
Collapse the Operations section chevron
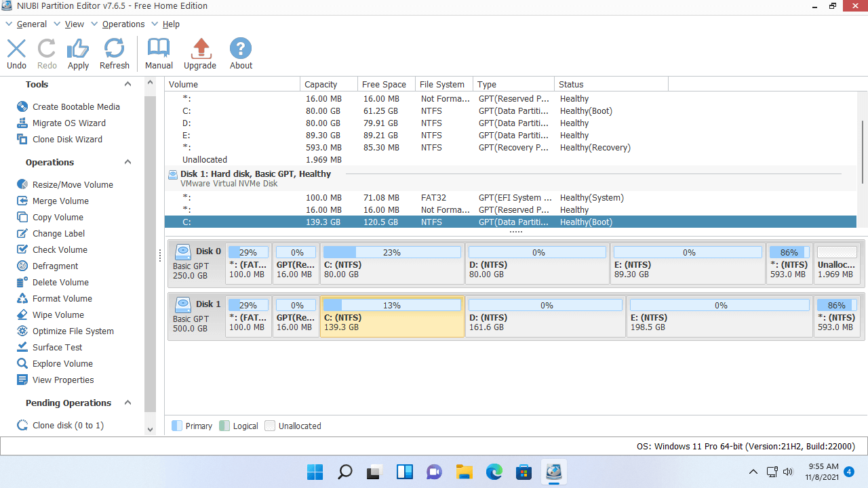pos(127,162)
